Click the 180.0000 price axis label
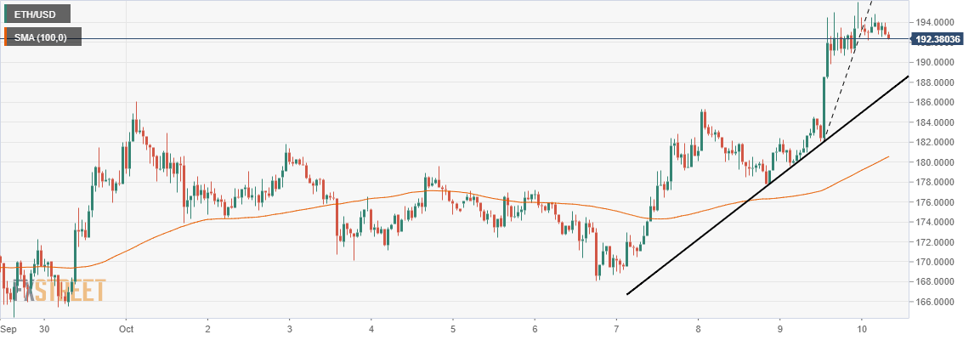980x340 pixels. click(936, 162)
